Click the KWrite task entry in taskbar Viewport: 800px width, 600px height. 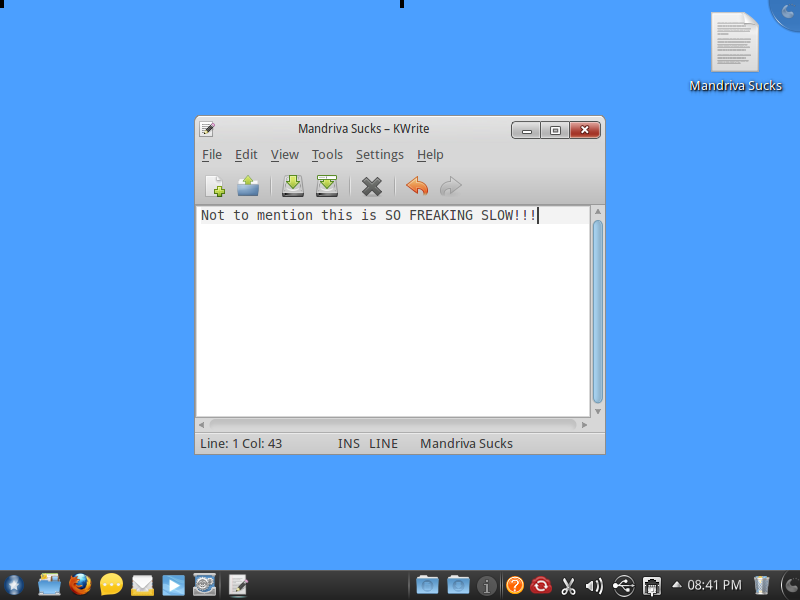pyautogui.click(x=238, y=585)
